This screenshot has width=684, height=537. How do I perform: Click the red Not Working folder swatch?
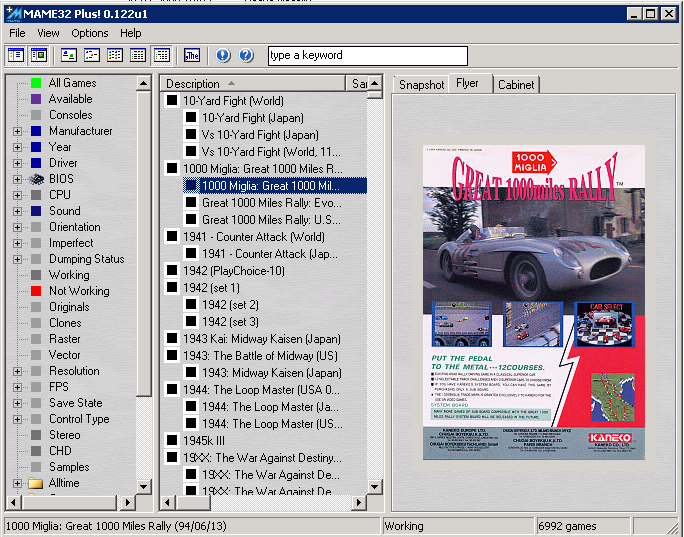36,291
